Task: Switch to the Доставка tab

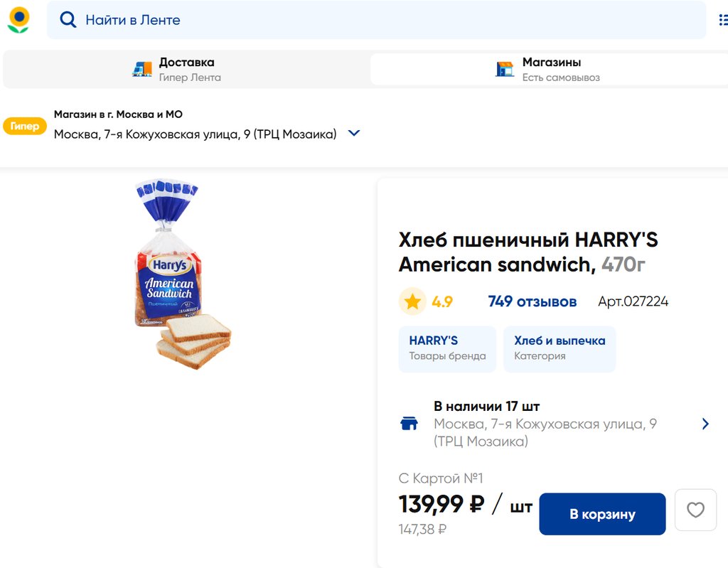Action: point(186,69)
